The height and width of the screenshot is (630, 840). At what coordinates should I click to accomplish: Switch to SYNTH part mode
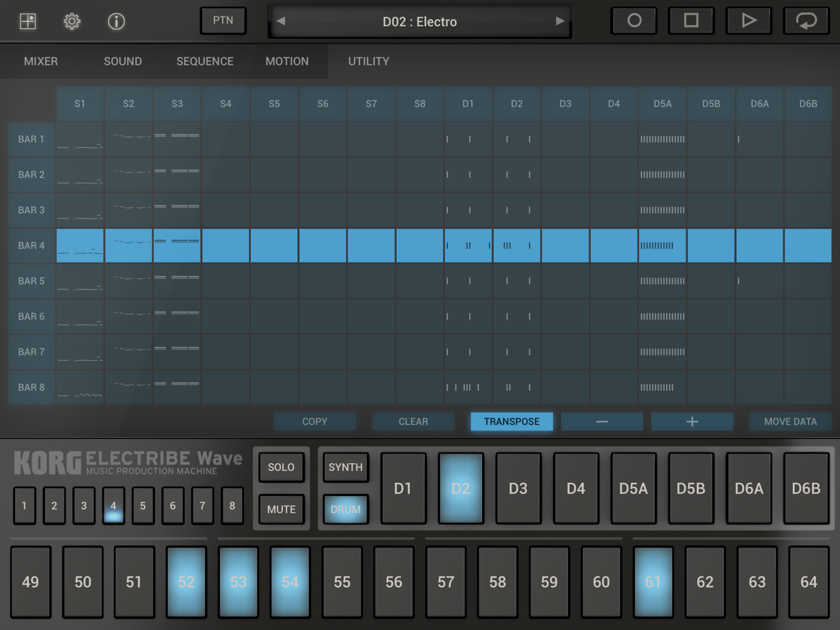coord(346,467)
